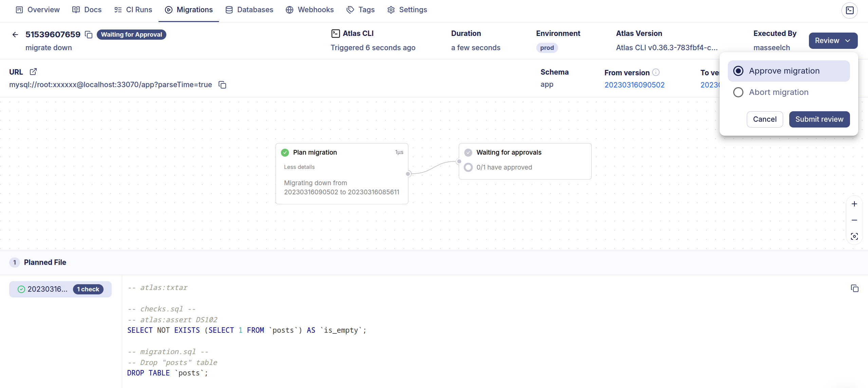Zoom in on the migration graph
The height and width of the screenshot is (388, 868).
854,204
